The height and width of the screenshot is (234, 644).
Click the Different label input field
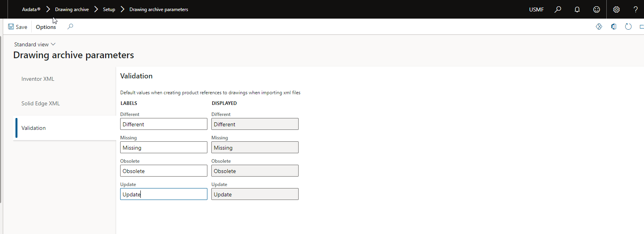tap(164, 124)
